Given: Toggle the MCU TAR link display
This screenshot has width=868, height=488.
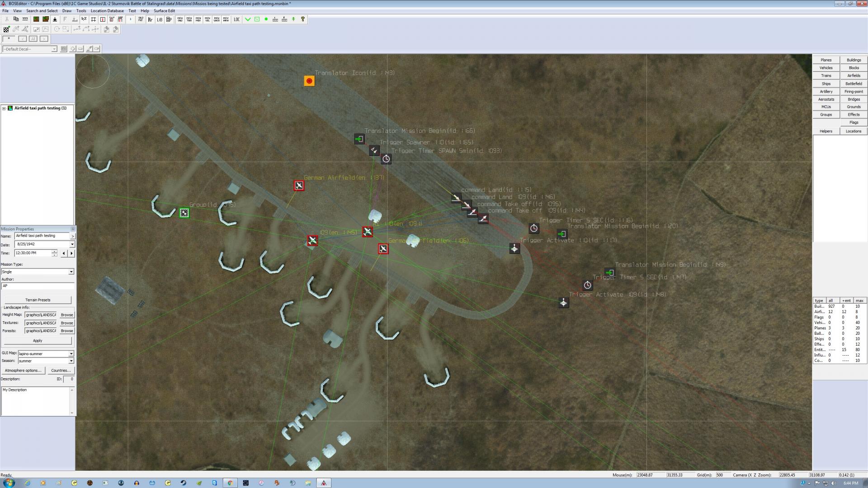Looking at the screenshot, I should pyautogui.click(x=189, y=19).
